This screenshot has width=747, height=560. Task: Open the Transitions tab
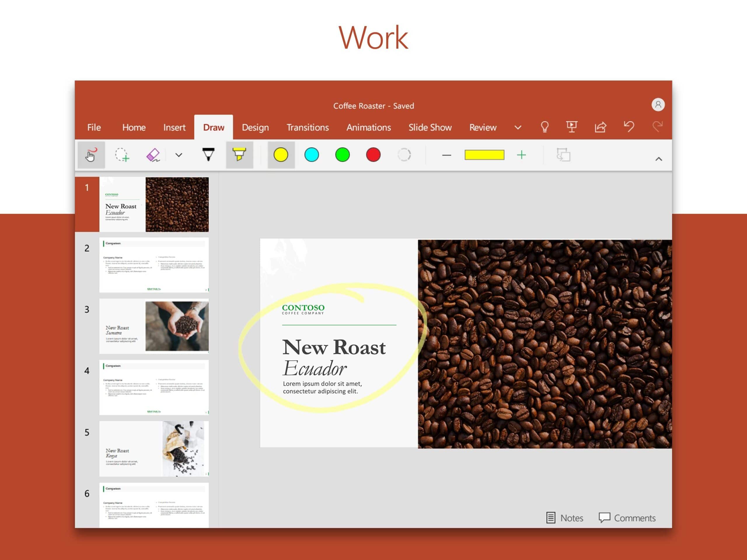click(307, 128)
